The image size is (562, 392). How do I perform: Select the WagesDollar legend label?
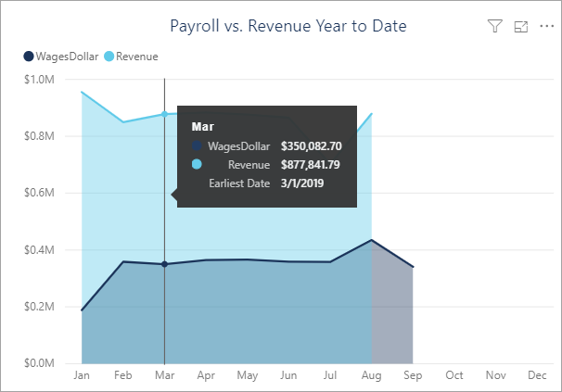pyautogui.click(x=67, y=57)
